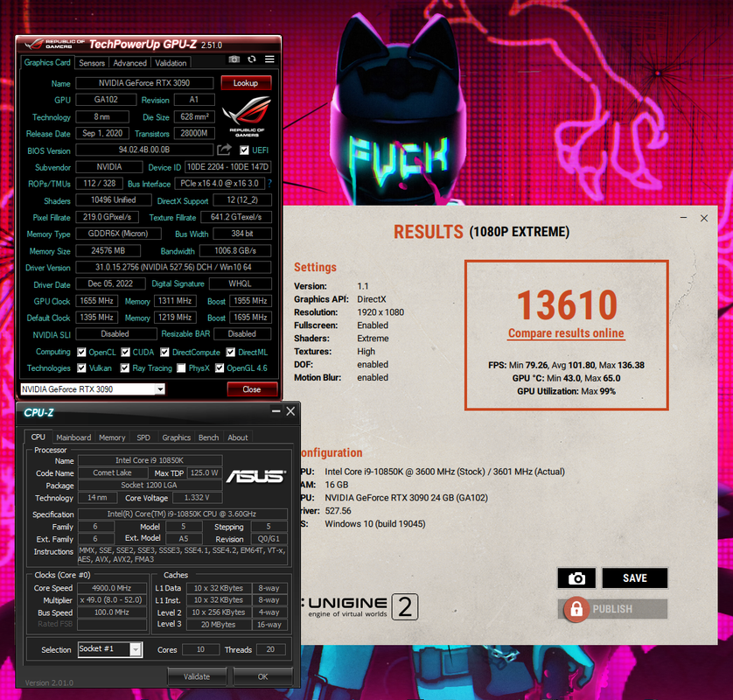Click the Bus Interface question mark

coord(269,184)
